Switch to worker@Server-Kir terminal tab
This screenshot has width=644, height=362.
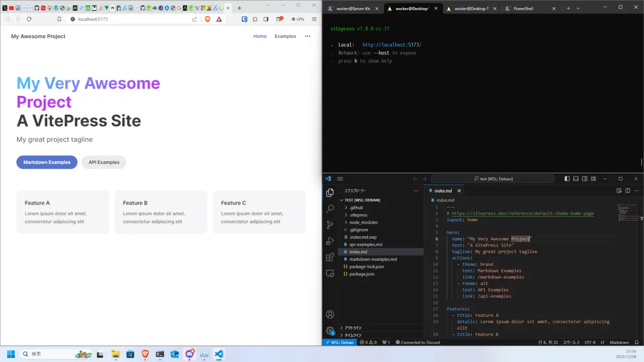pyautogui.click(x=352, y=8)
